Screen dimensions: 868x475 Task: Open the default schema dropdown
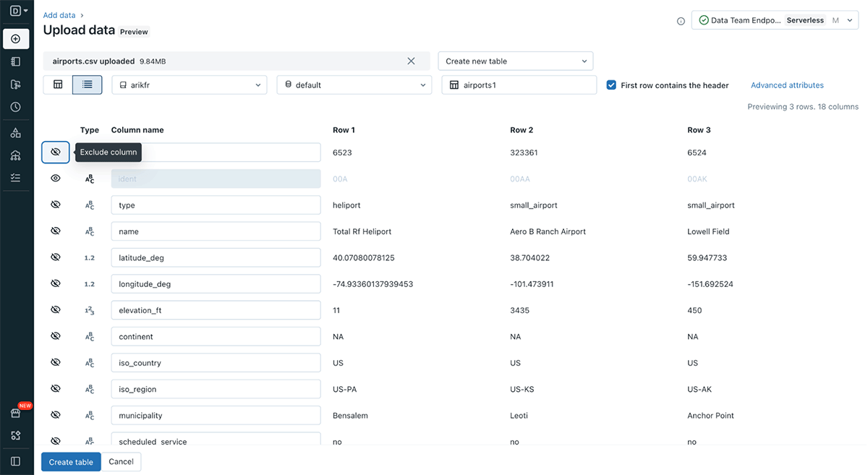pyautogui.click(x=354, y=85)
